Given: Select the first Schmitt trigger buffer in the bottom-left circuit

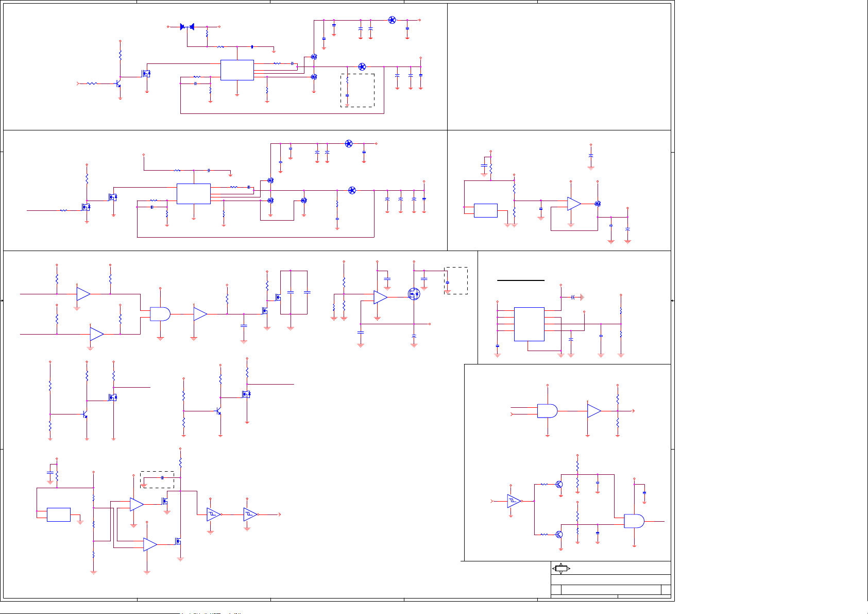Looking at the screenshot, I should [x=214, y=514].
